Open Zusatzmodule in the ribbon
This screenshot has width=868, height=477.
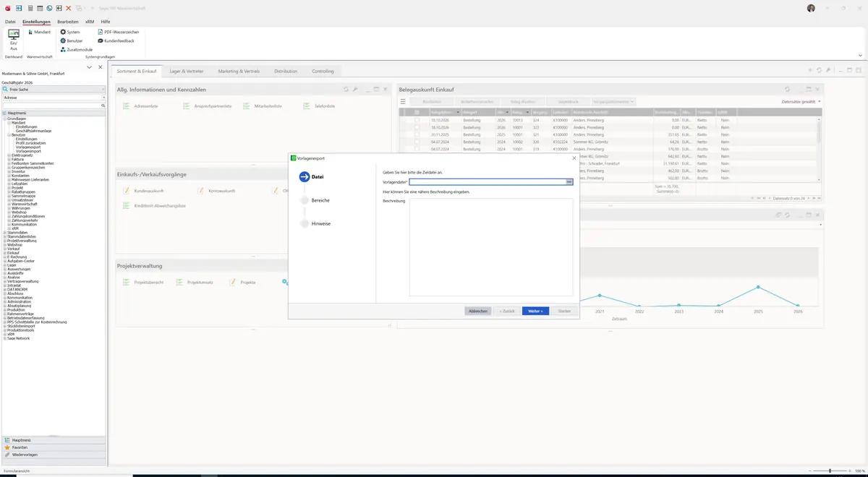click(x=77, y=49)
